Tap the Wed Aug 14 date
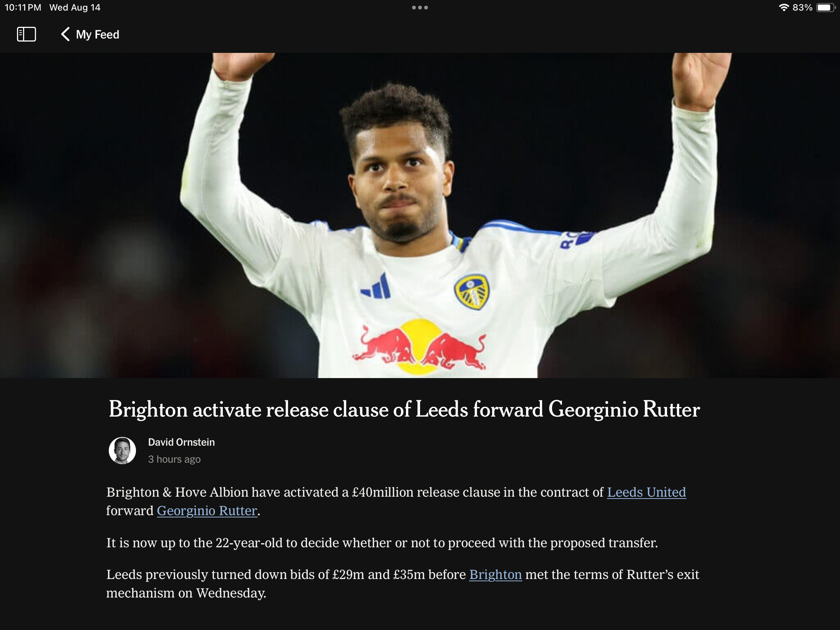The height and width of the screenshot is (630, 840). [75, 8]
